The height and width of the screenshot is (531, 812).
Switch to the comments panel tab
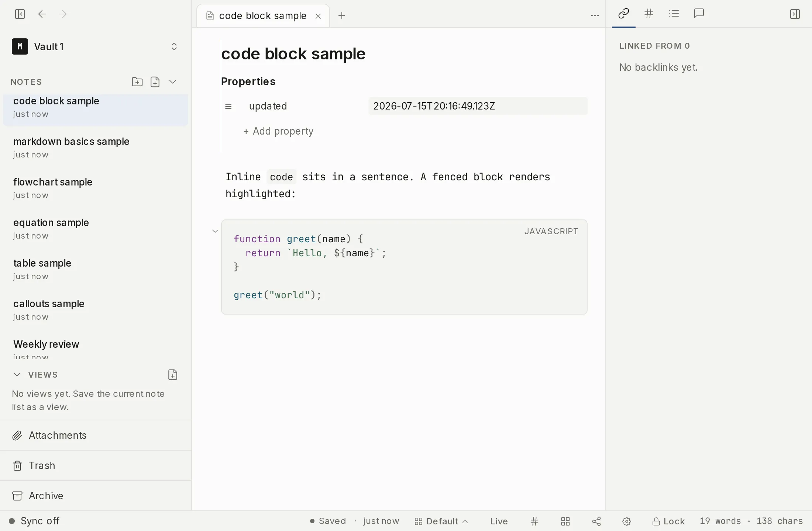point(699,14)
